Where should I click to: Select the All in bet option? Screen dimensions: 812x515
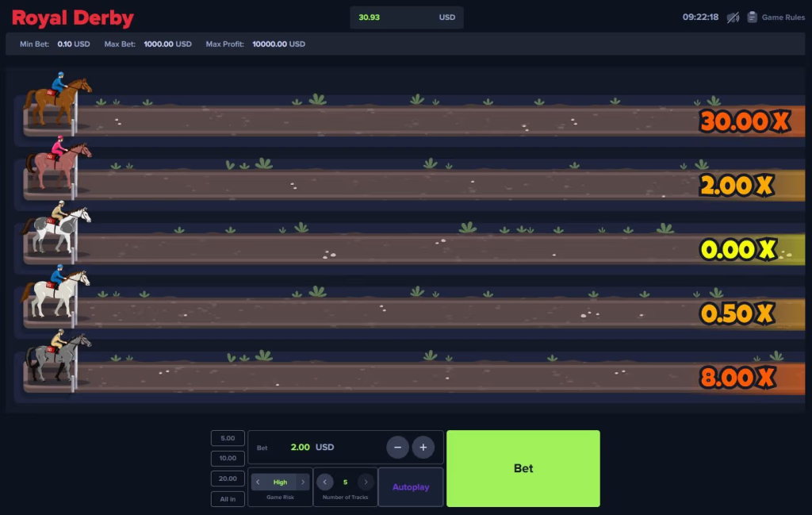(x=228, y=499)
